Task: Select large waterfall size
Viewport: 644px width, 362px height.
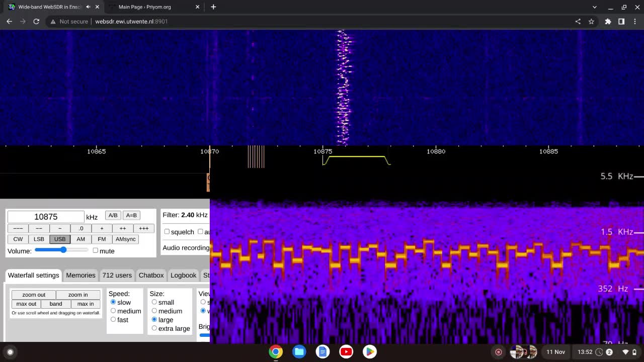Action: 154,319
